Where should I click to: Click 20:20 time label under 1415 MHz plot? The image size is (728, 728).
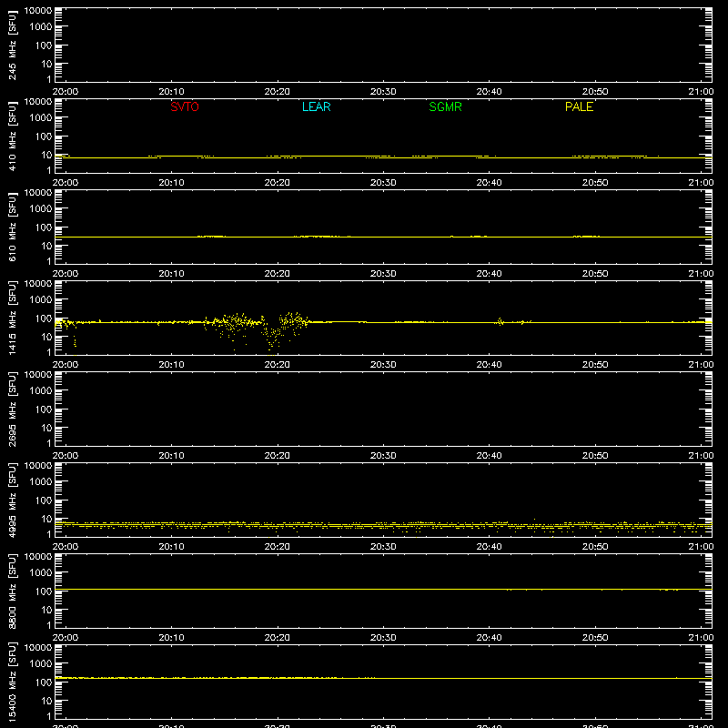(278, 365)
